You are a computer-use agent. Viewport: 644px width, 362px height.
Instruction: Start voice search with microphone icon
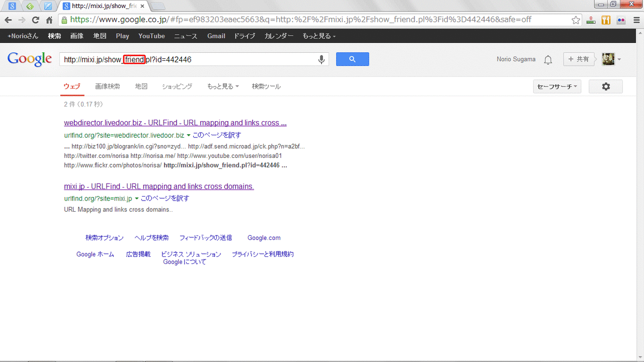[x=321, y=59]
